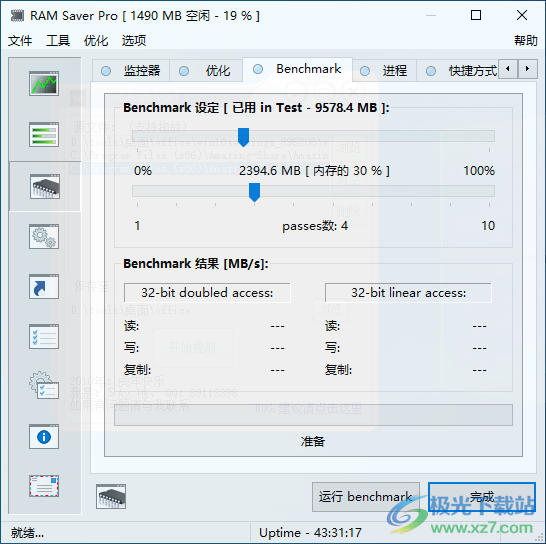The width and height of the screenshot is (546, 544).
Task: Click the 'Benchmark 设定' heading text
Action: coord(171,108)
